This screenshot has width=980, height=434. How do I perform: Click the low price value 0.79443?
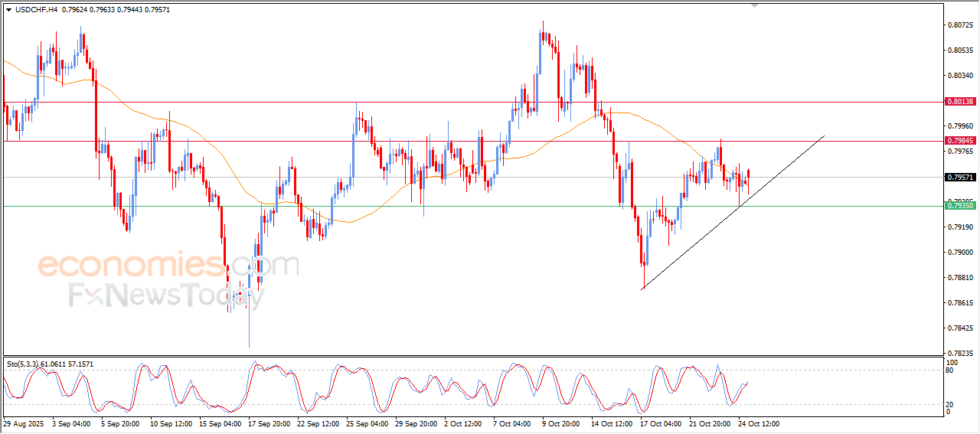[128, 10]
